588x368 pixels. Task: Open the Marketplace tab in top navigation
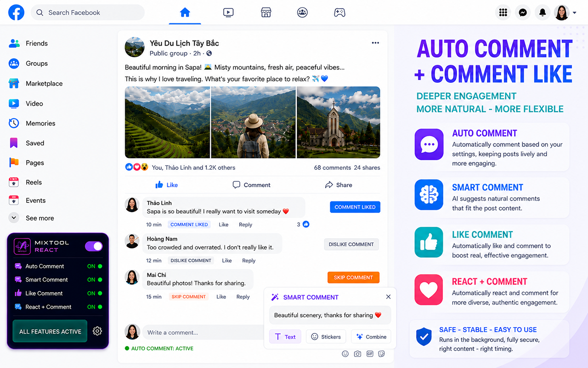click(x=266, y=12)
